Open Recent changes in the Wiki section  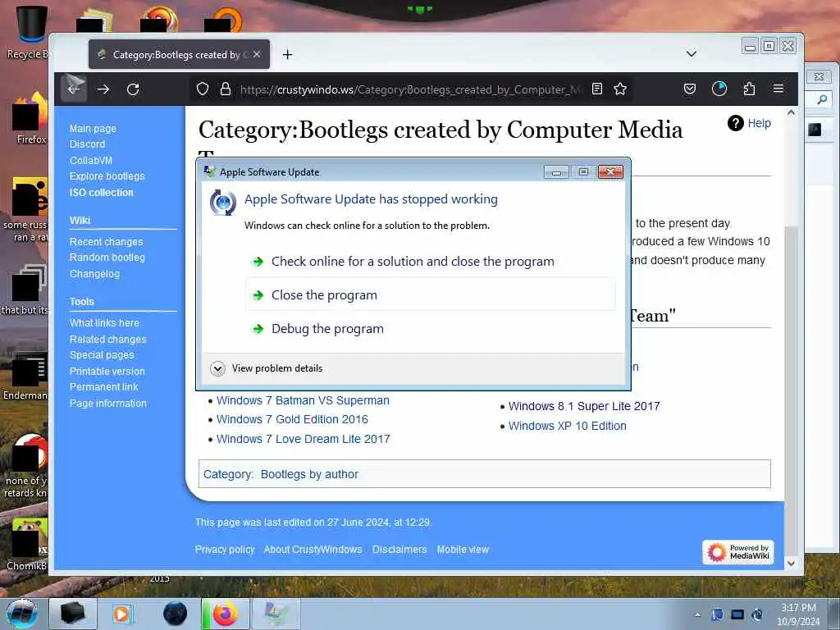(106, 242)
